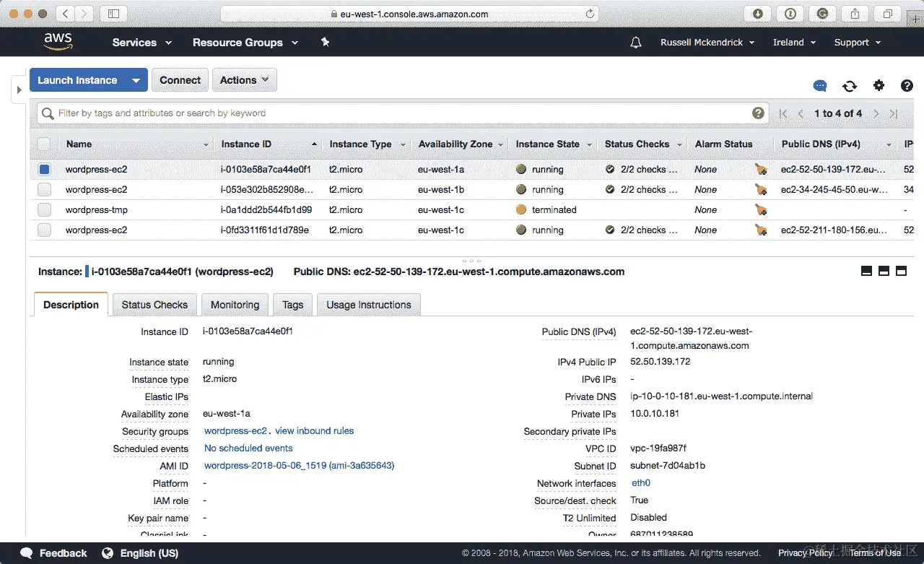
Task: Click Safari back button
Action: click(65, 14)
